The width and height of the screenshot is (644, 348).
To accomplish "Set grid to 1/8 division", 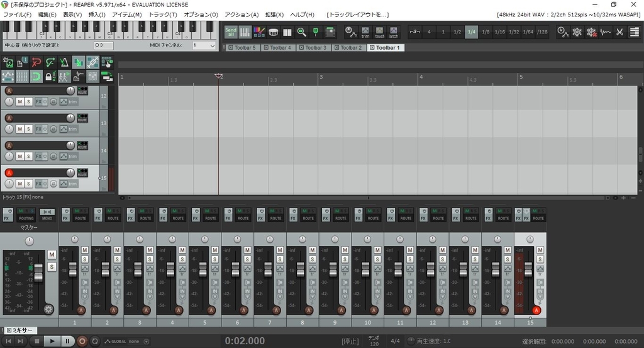I will click(486, 31).
